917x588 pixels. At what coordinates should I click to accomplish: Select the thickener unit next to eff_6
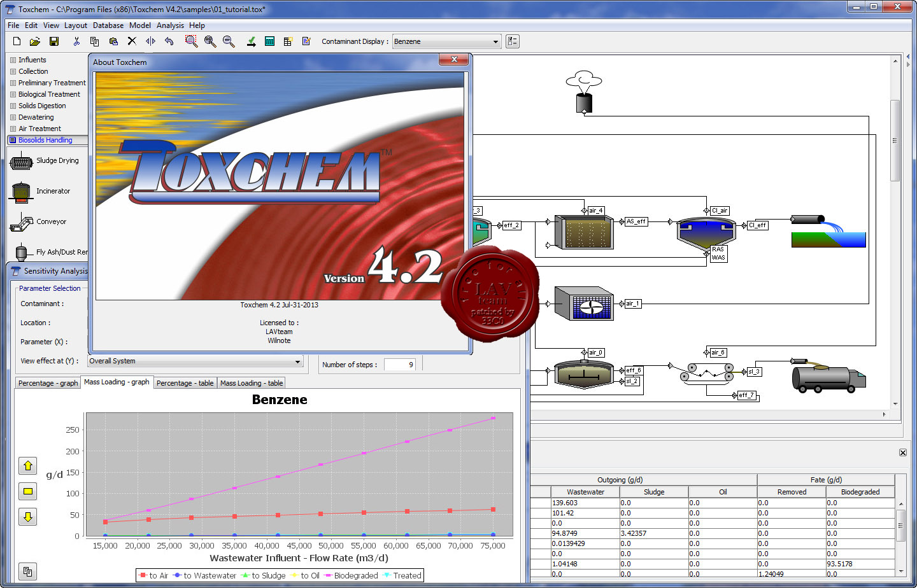point(584,374)
